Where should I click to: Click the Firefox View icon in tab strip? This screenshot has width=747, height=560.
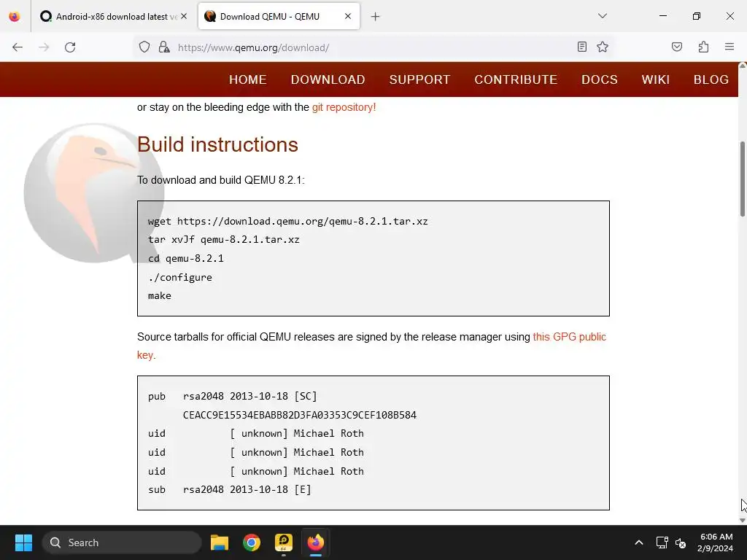coord(15,17)
